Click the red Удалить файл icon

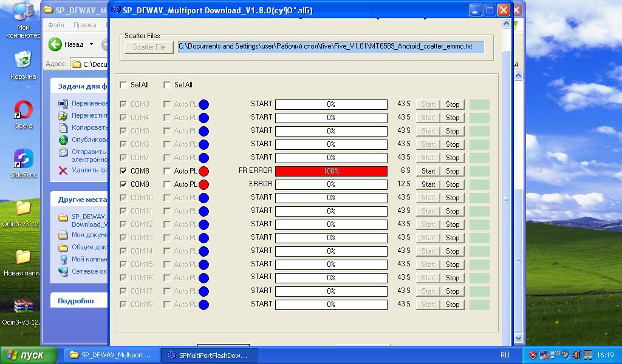pyautogui.click(x=63, y=170)
